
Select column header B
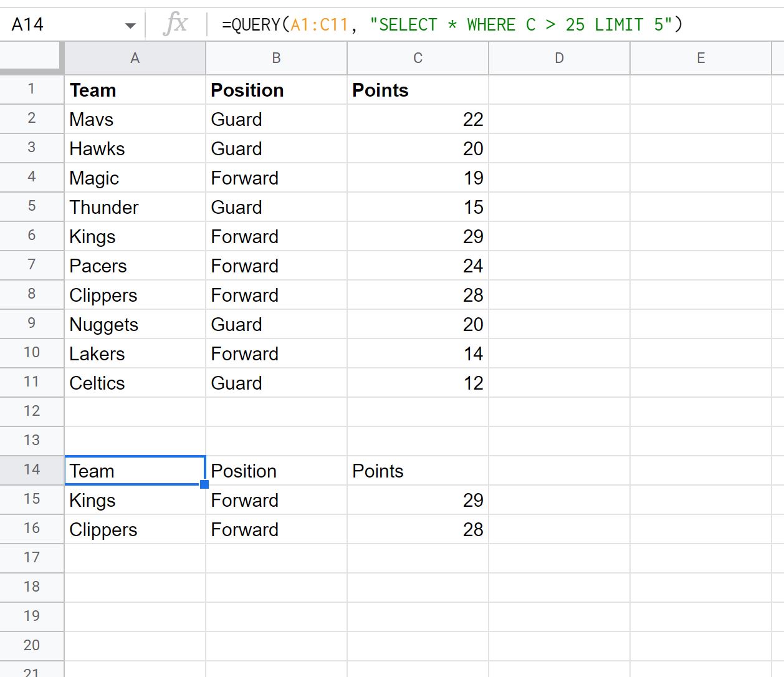275,57
